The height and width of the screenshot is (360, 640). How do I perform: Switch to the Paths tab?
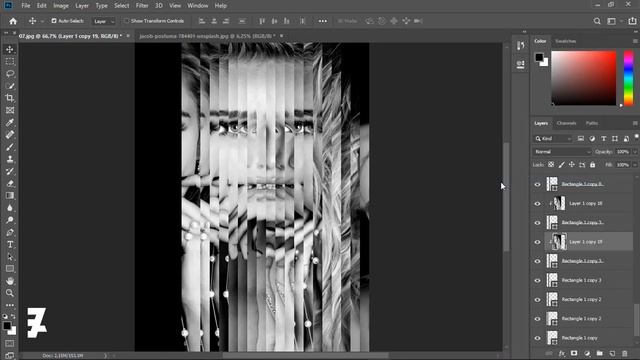pyautogui.click(x=591, y=123)
